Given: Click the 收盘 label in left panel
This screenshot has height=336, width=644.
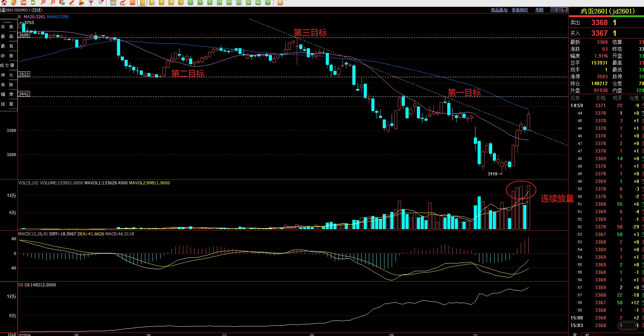Looking at the screenshot, I should pyautogui.click(x=7, y=56).
